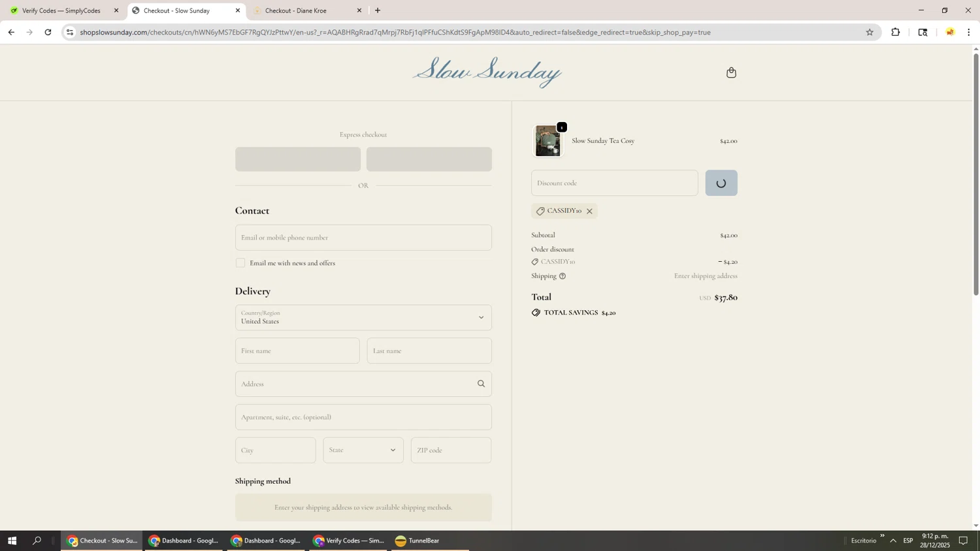Click the browser address bar URL

[395, 32]
